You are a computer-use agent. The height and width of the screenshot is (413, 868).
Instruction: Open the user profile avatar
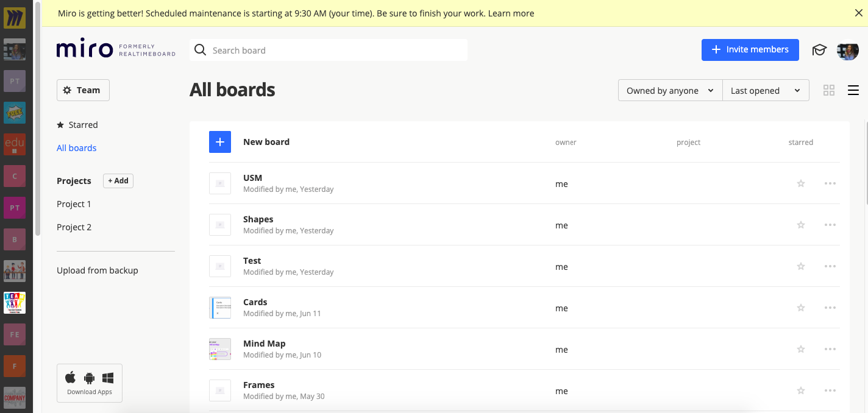[x=848, y=51]
